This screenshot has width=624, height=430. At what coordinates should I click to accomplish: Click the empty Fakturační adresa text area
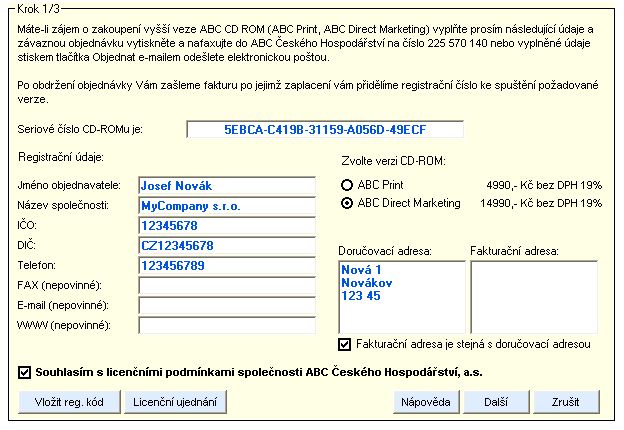(x=534, y=298)
